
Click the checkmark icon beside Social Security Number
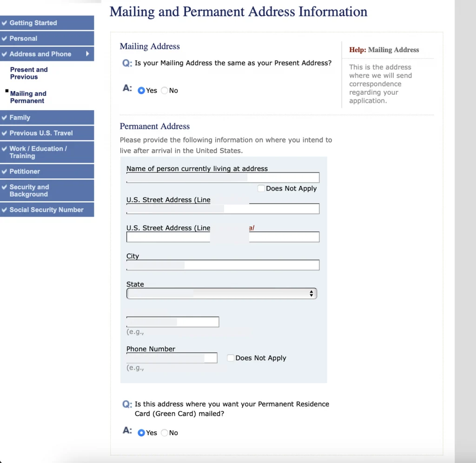pos(4,210)
